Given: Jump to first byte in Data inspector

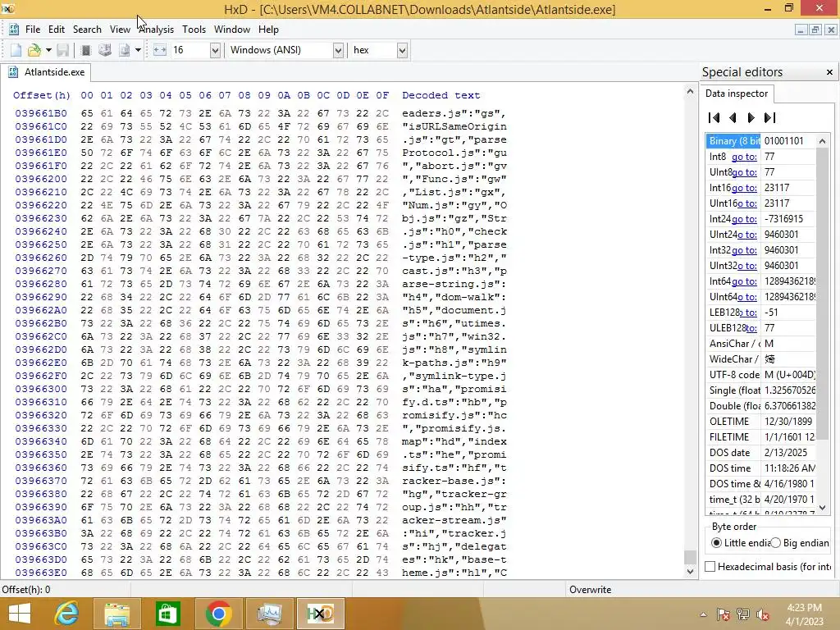Looking at the screenshot, I should click(x=714, y=118).
